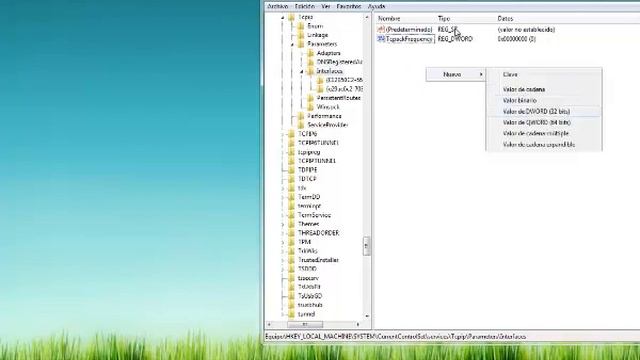Click the binary icon of TcpAckFrequency value

tap(381, 39)
